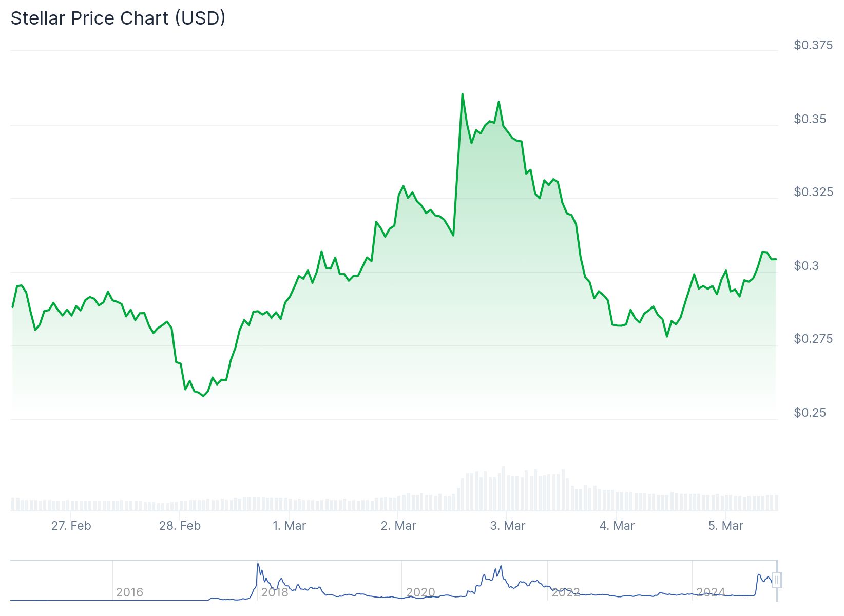Click the 2020 label in the navigator

click(420, 592)
